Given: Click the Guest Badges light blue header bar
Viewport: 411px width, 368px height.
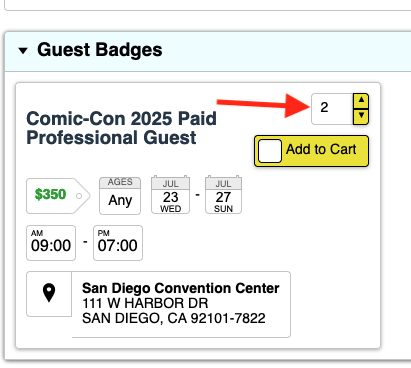Looking at the screenshot, I should click(208, 51).
